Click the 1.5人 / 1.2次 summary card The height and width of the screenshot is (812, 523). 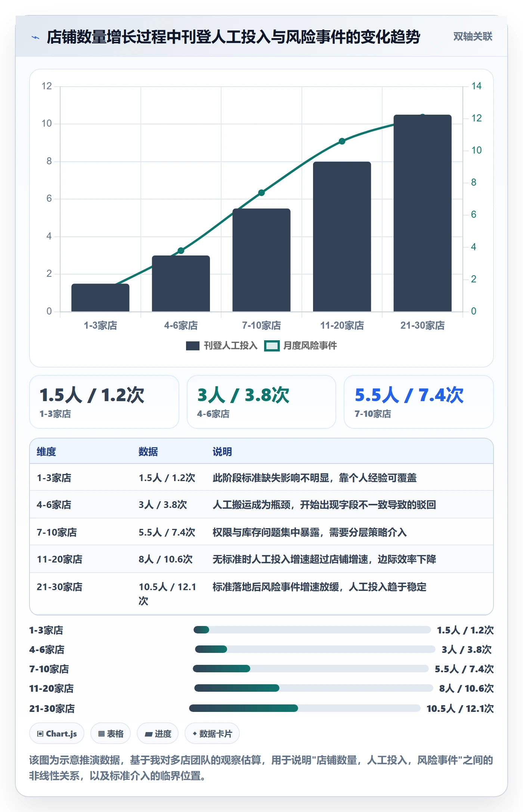[104, 402]
